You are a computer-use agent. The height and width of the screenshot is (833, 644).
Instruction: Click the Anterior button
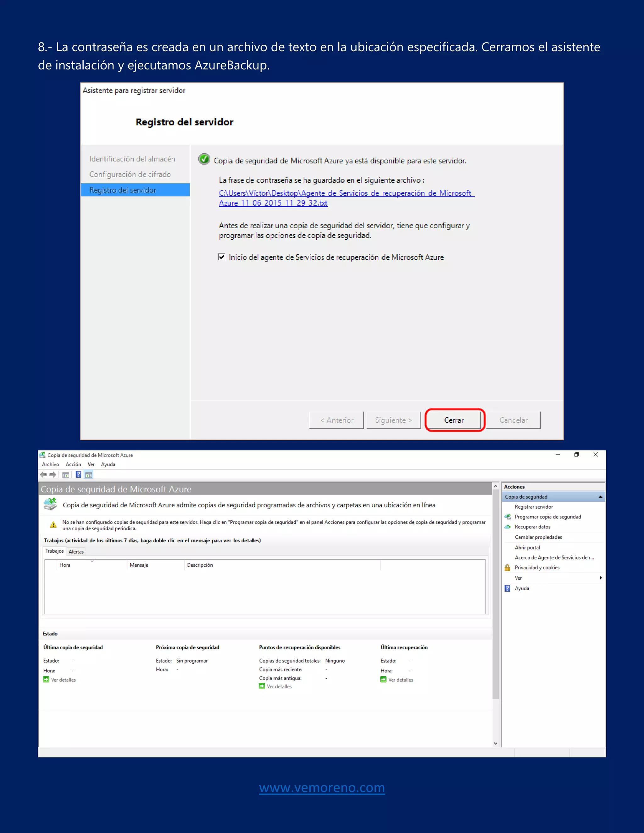tap(336, 420)
